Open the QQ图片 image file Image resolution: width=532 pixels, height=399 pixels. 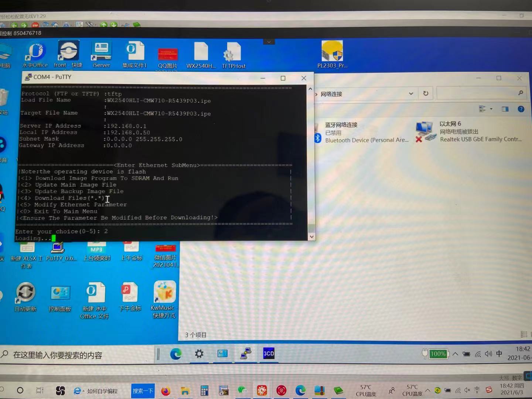point(168,58)
